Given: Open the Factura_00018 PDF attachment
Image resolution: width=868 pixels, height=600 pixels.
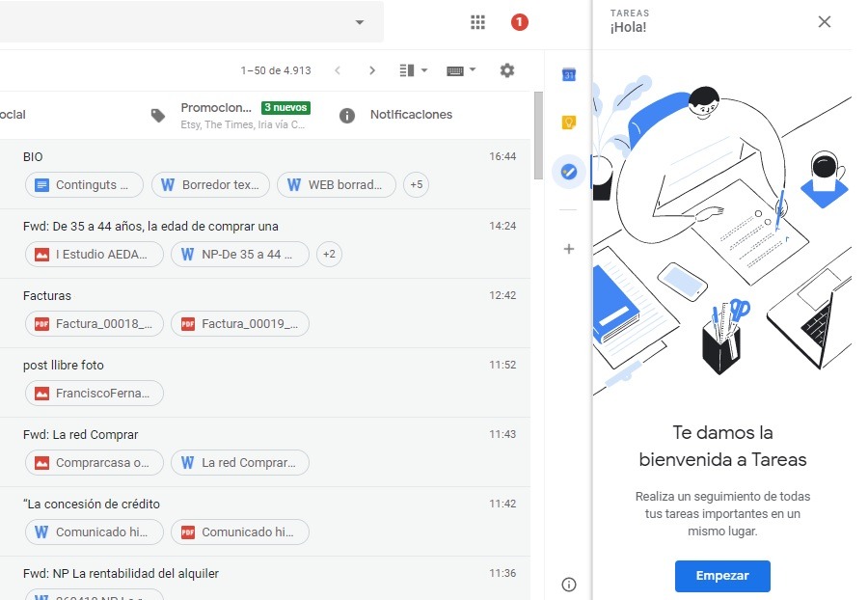Looking at the screenshot, I should point(95,324).
